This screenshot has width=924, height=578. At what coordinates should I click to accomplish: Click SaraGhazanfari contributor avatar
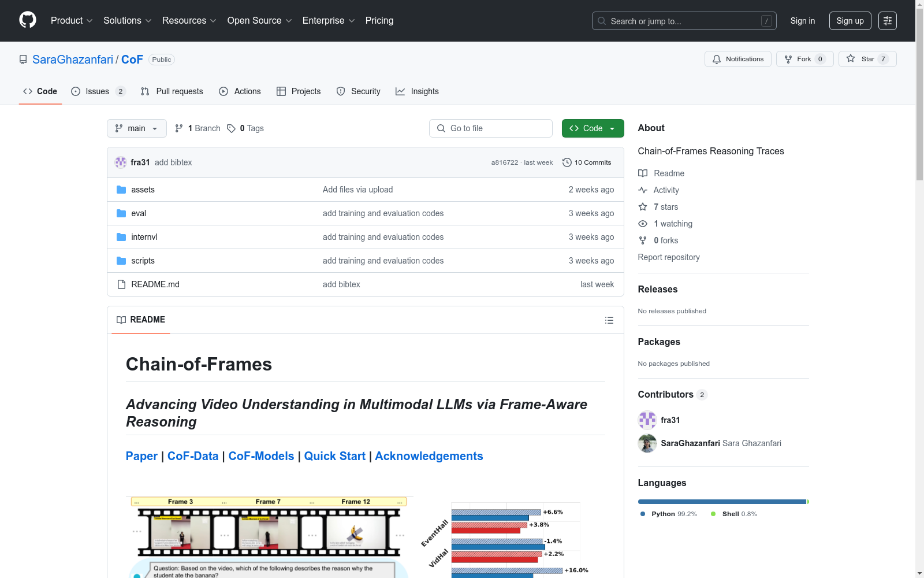pos(647,443)
